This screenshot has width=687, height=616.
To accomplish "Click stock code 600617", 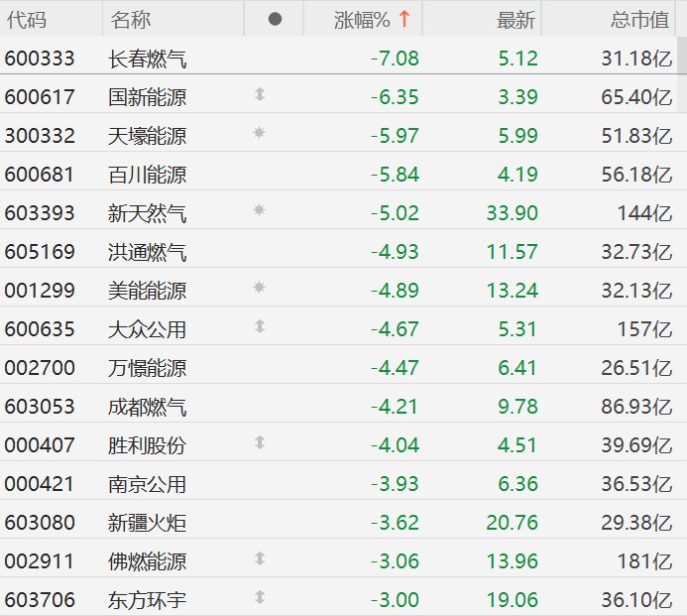I will [40, 97].
